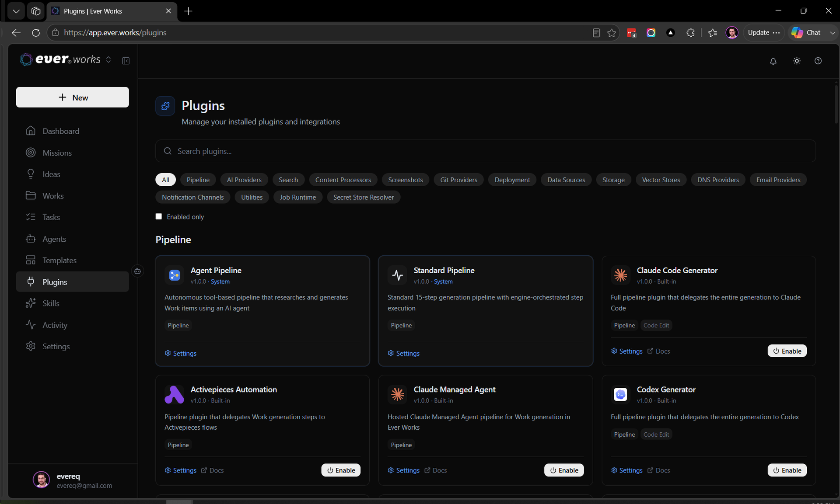Go back with the browser arrow
Image resolution: width=840 pixels, height=504 pixels.
coord(16,33)
